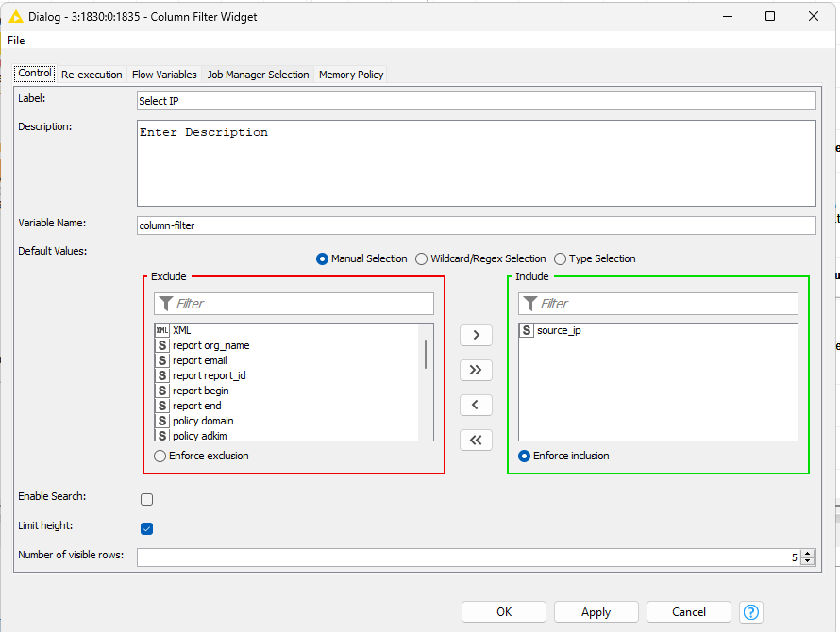Click the filter funnel icon in Include panel

click(x=529, y=304)
